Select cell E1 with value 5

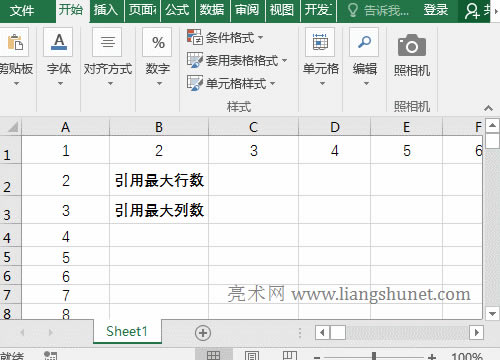tap(406, 150)
